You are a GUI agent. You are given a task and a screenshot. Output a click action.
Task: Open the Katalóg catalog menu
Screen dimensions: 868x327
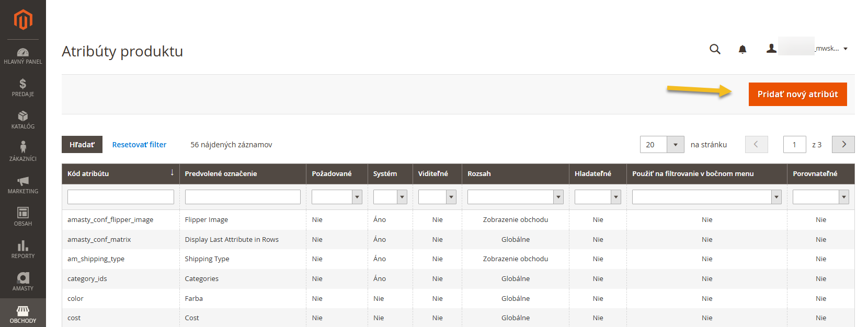[23, 120]
